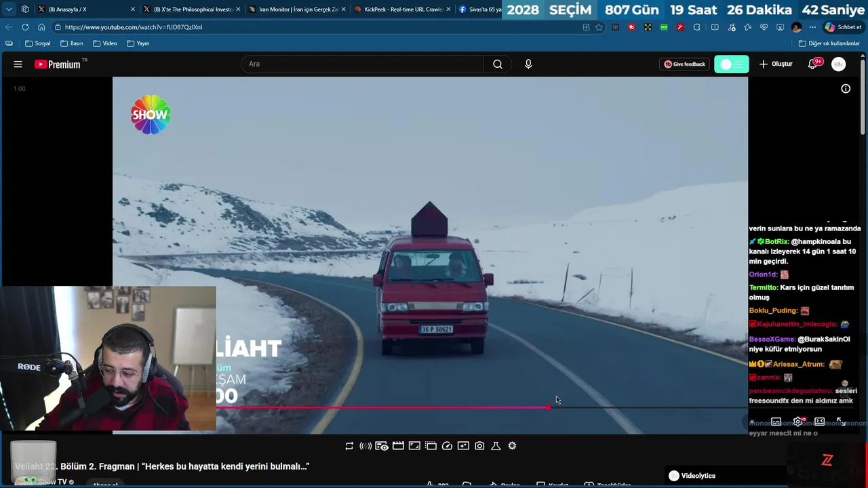Open the app-available grid icon in address bar

(x=586, y=27)
